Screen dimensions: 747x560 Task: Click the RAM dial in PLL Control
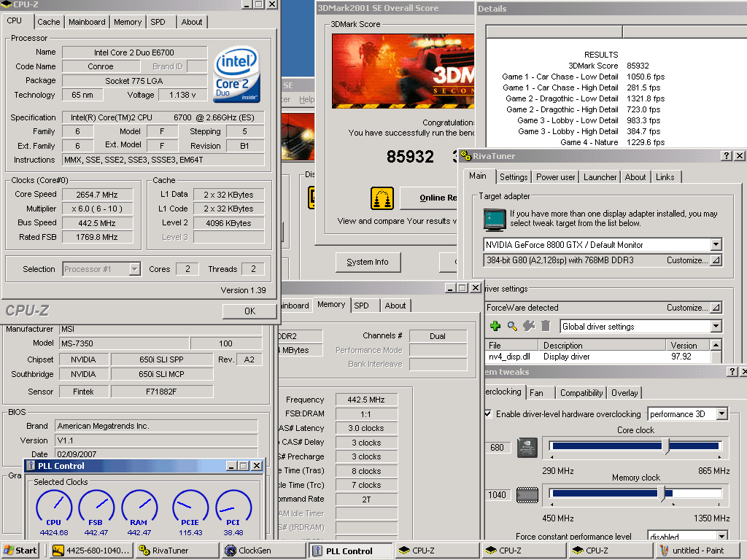[x=139, y=507]
